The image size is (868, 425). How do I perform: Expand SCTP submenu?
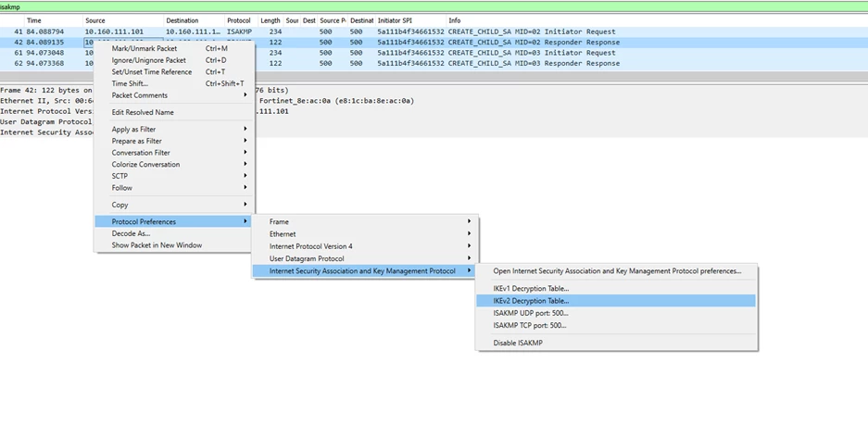click(174, 176)
